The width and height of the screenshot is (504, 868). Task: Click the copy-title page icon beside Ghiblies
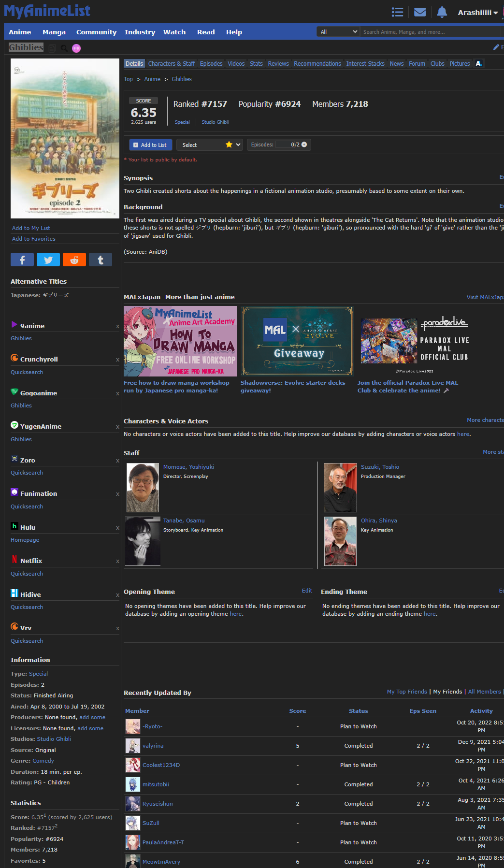point(52,48)
